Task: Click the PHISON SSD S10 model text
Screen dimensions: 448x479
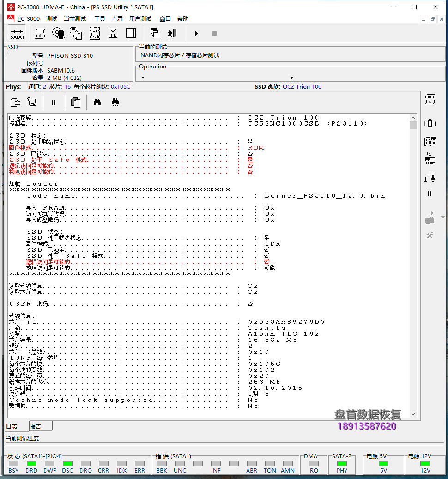Action: pyautogui.click(x=70, y=55)
